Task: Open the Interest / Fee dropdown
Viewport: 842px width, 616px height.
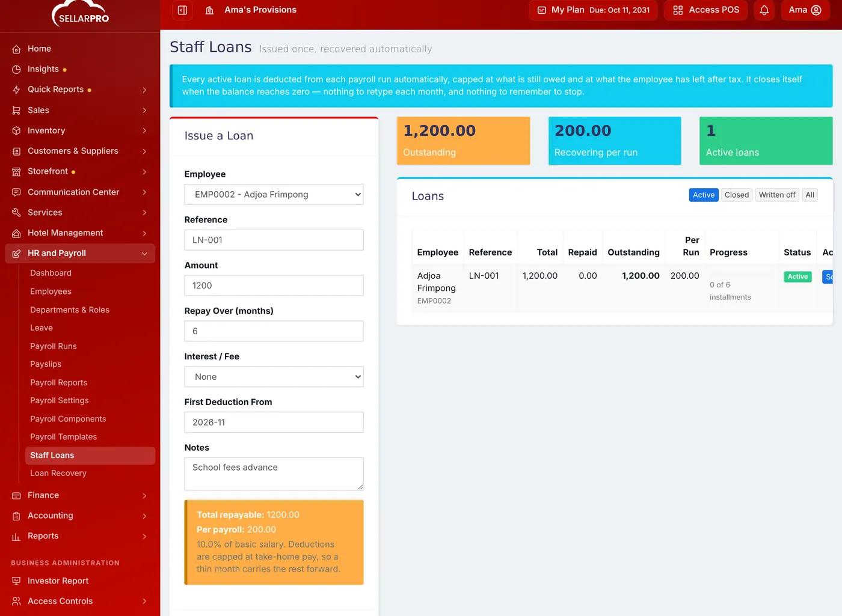Action: 274,377
